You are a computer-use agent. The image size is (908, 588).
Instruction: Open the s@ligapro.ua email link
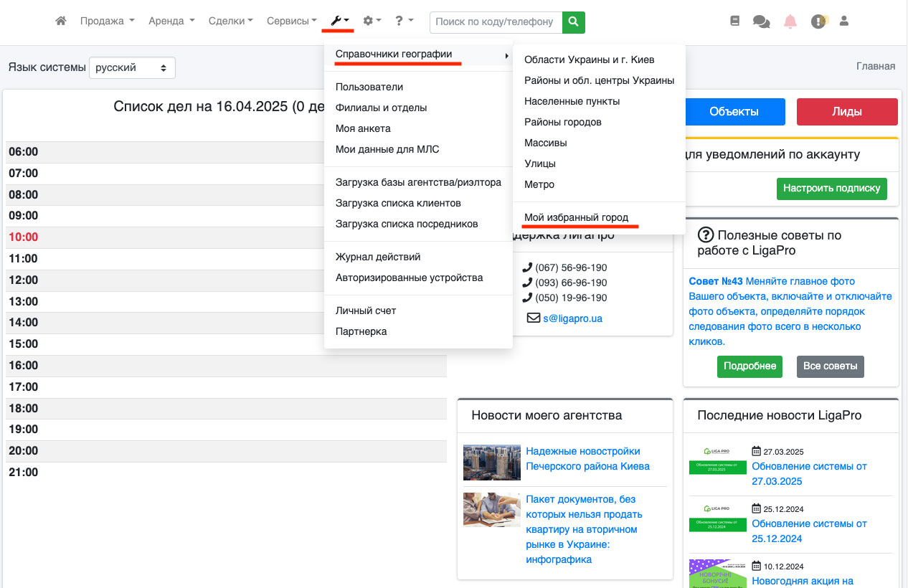point(572,318)
